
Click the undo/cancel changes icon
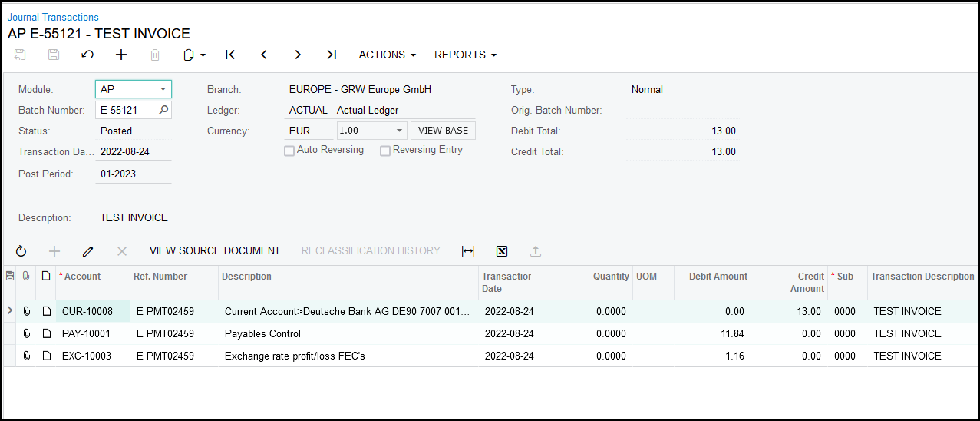pyautogui.click(x=87, y=55)
